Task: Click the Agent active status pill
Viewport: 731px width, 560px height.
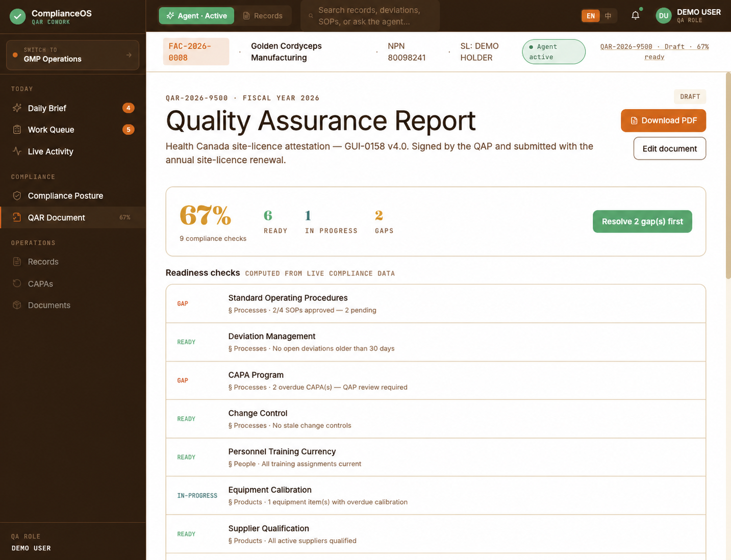Action: [x=553, y=52]
